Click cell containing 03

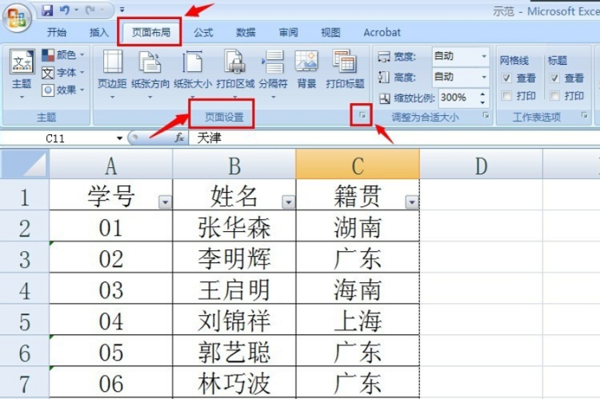(111, 288)
